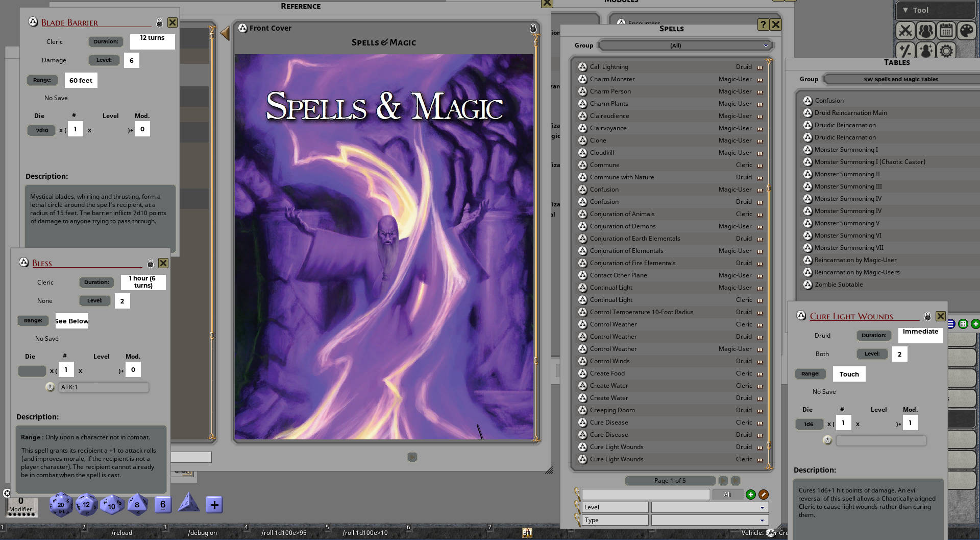Toggle the Blade Barrier record lock
The image size is (980, 540).
(x=159, y=22)
